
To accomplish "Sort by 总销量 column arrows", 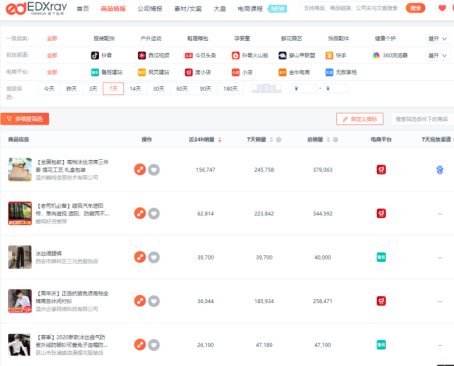I will (328, 140).
